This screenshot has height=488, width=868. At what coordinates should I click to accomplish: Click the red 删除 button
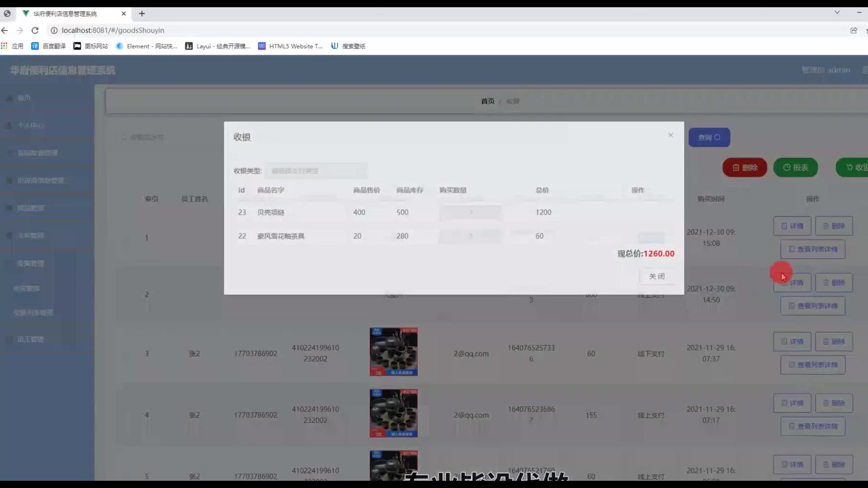(x=745, y=168)
